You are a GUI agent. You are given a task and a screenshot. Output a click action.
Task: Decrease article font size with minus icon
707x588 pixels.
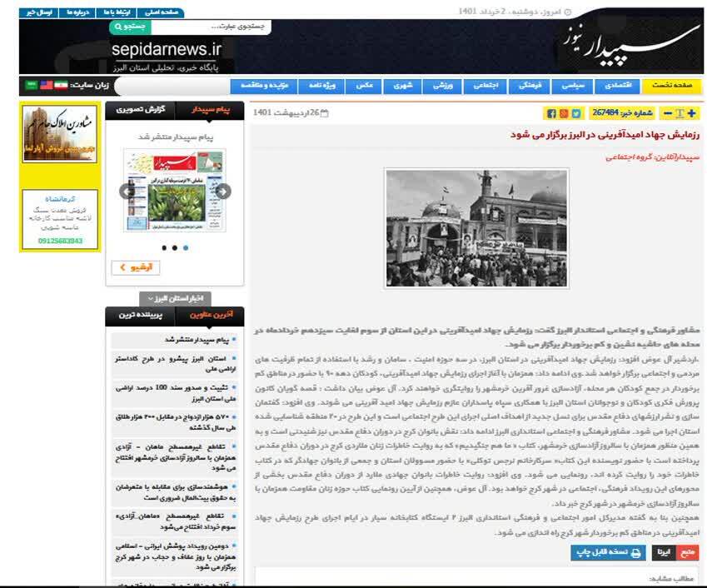668,113
